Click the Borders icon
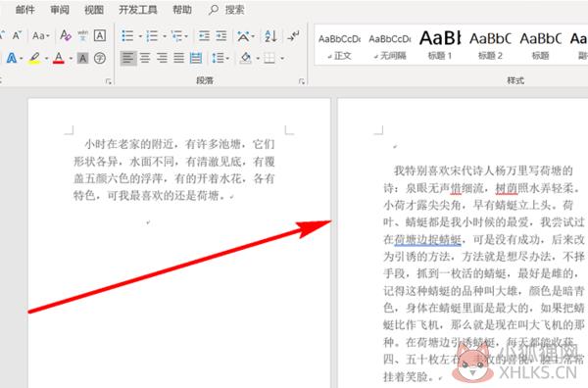 (x=269, y=58)
